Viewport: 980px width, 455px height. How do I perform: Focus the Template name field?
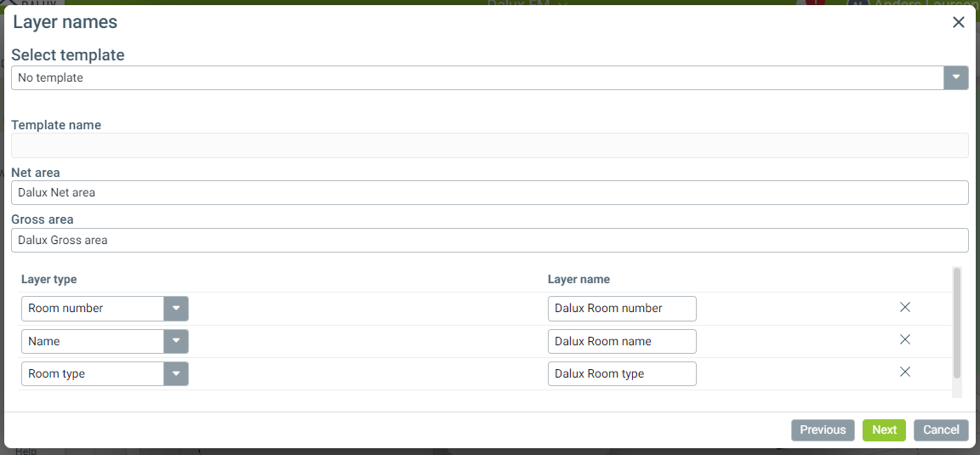[489, 145]
